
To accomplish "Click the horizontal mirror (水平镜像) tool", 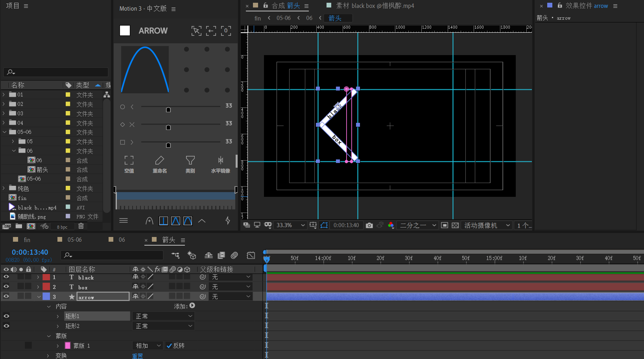I will (x=221, y=165).
